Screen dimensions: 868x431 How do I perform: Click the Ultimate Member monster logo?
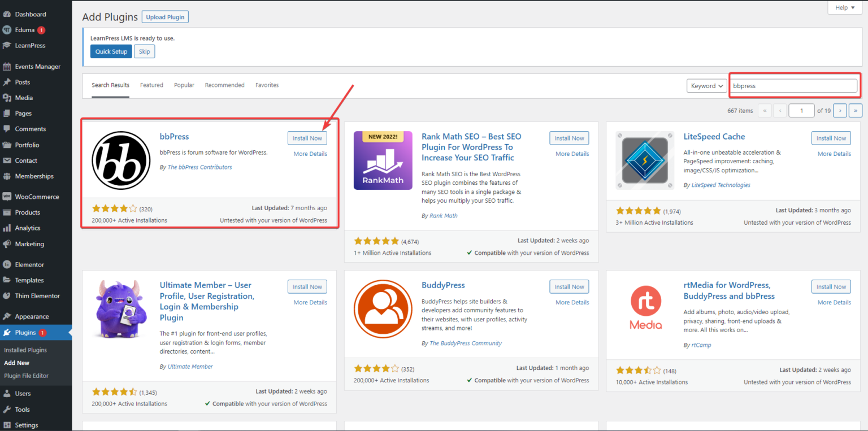[121, 309]
